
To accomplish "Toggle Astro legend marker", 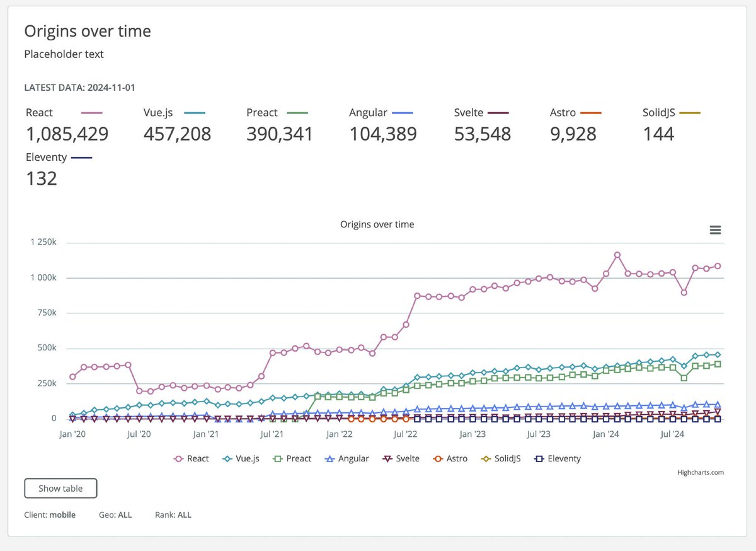I will 450,459.
